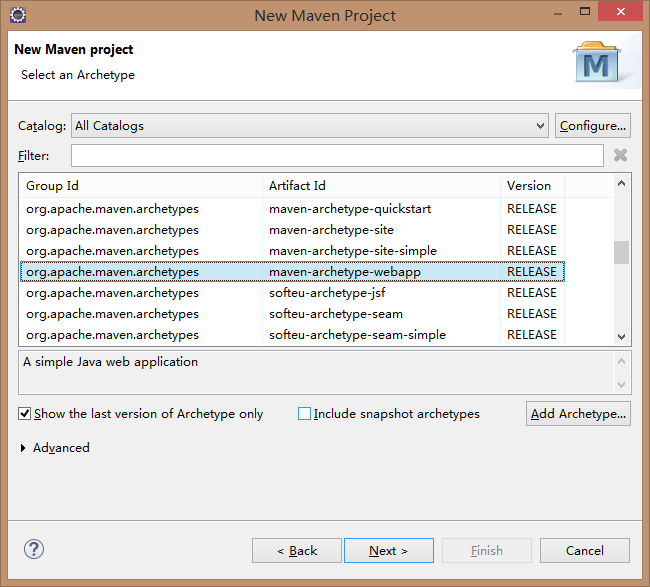This screenshot has height=587, width=650.
Task: Maximize the New Maven Project window
Action: click(x=585, y=12)
